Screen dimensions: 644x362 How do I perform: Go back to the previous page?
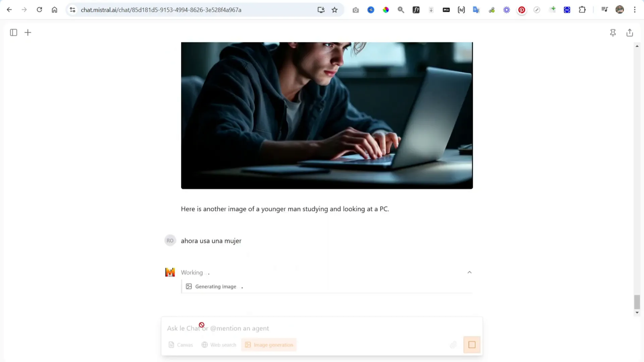[9, 10]
